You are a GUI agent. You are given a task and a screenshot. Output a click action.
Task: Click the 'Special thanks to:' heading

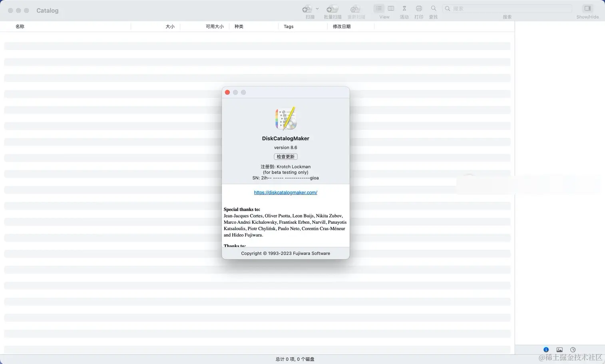coord(242,209)
